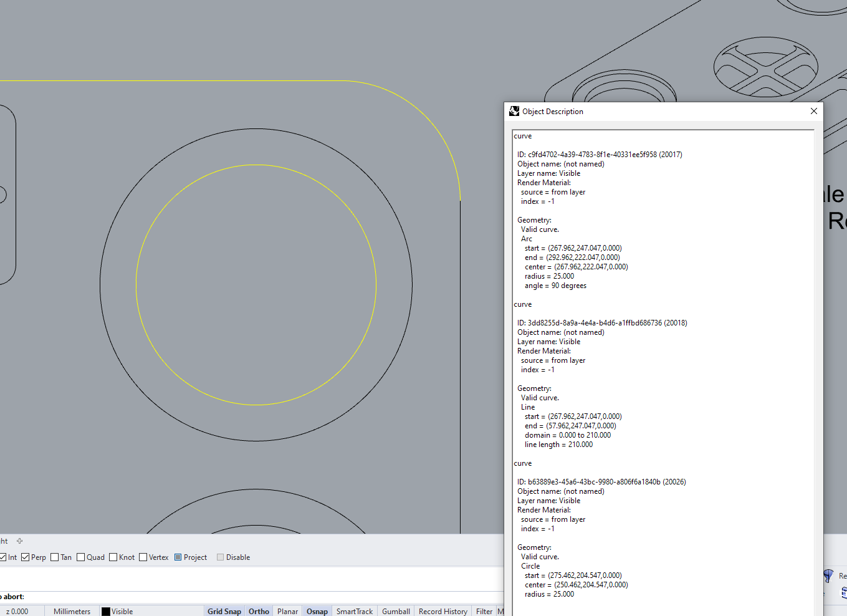Image resolution: width=847 pixels, height=616 pixels.
Task: Turn off Grid Snap in the status bar
Action: point(224,611)
